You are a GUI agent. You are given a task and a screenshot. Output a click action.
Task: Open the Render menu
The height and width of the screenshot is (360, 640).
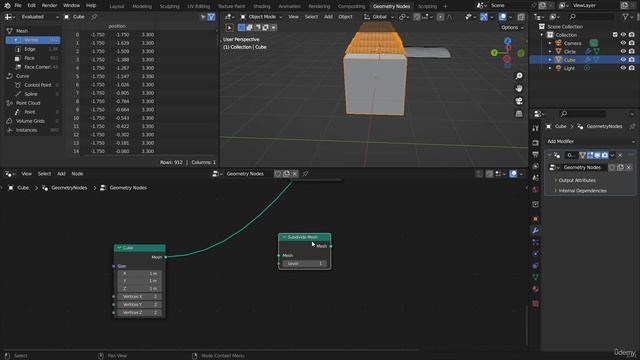[x=49, y=6]
